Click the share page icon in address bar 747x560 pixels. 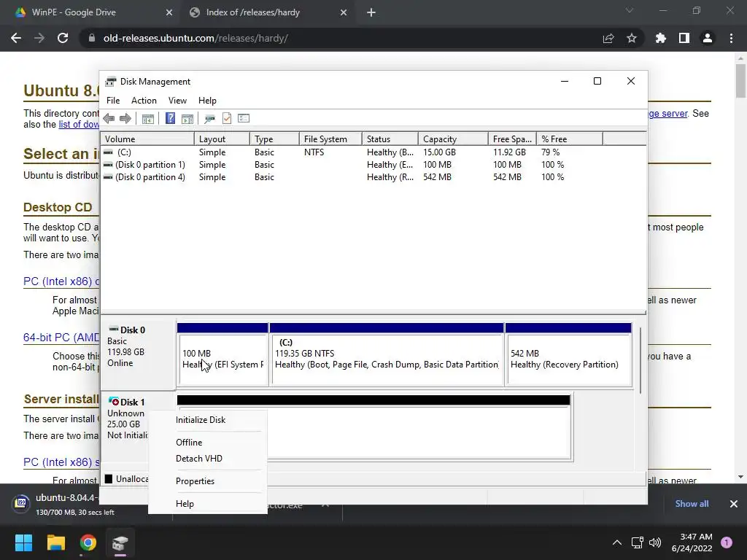[608, 38]
